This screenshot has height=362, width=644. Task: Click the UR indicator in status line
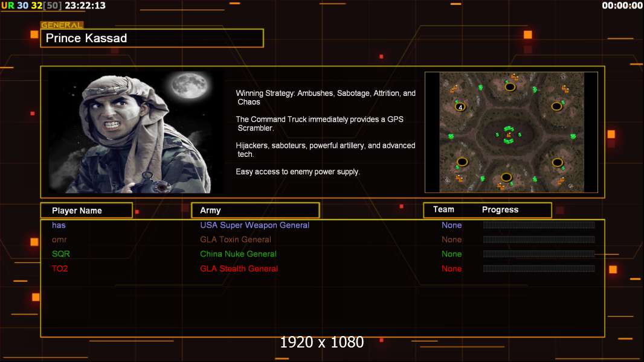click(7, 5)
